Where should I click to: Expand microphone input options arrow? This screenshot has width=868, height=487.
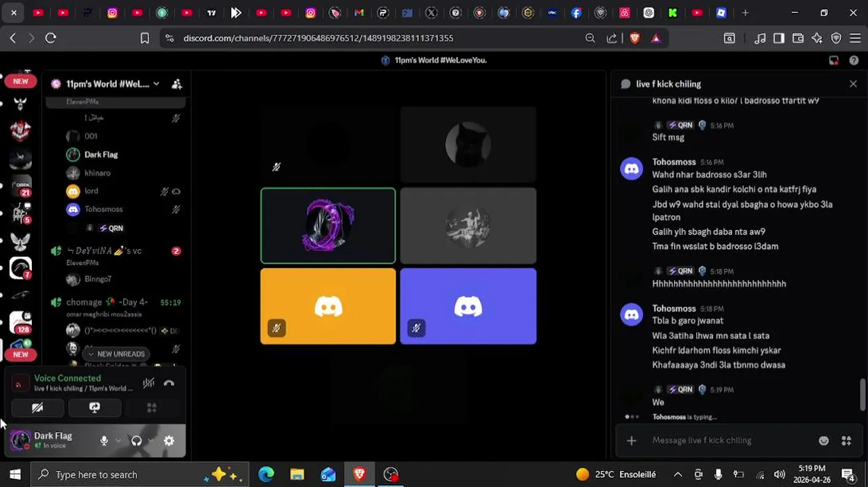click(118, 440)
